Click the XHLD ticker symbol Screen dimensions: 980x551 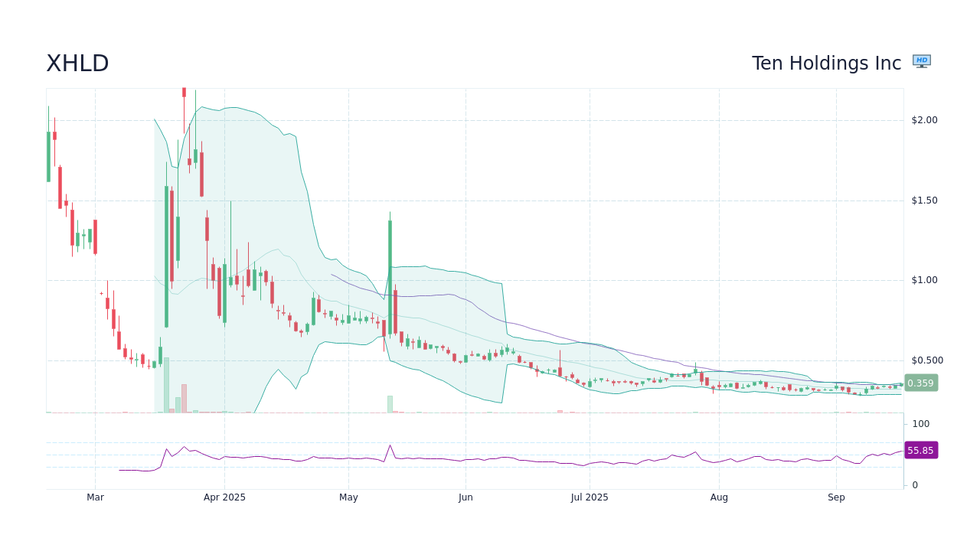tap(77, 64)
